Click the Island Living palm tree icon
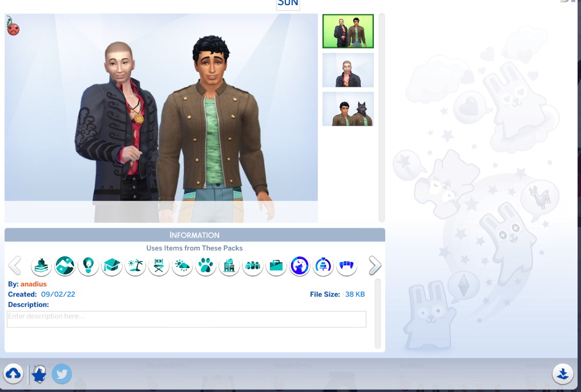This screenshot has height=392, width=581. tap(135, 266)
